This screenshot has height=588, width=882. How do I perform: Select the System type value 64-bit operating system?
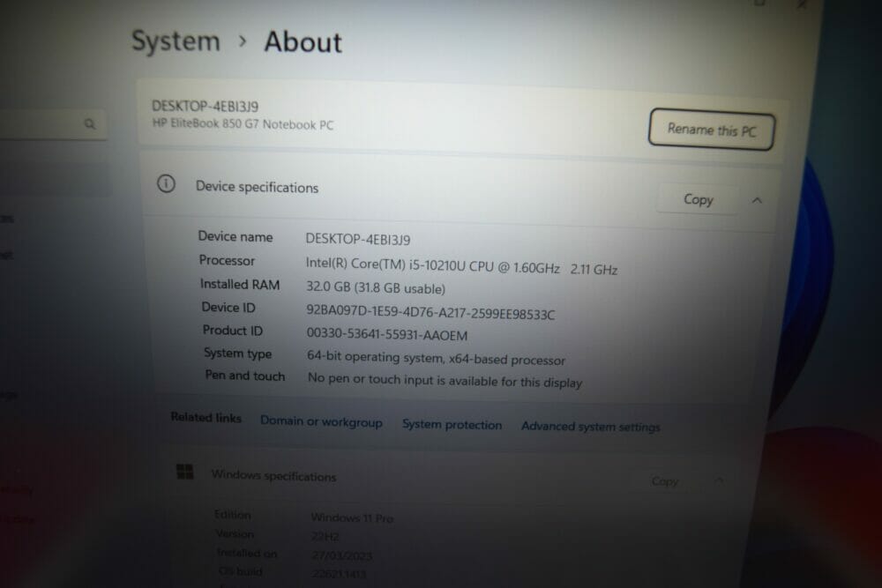[x=436, y=358]
